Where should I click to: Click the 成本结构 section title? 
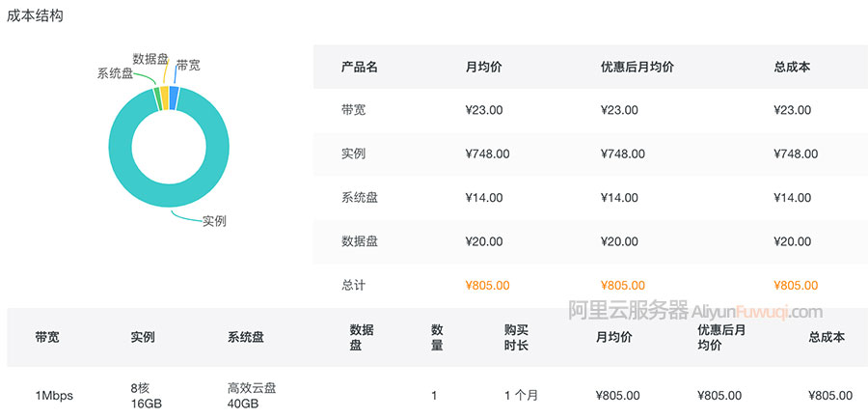(x=36, y=16)
